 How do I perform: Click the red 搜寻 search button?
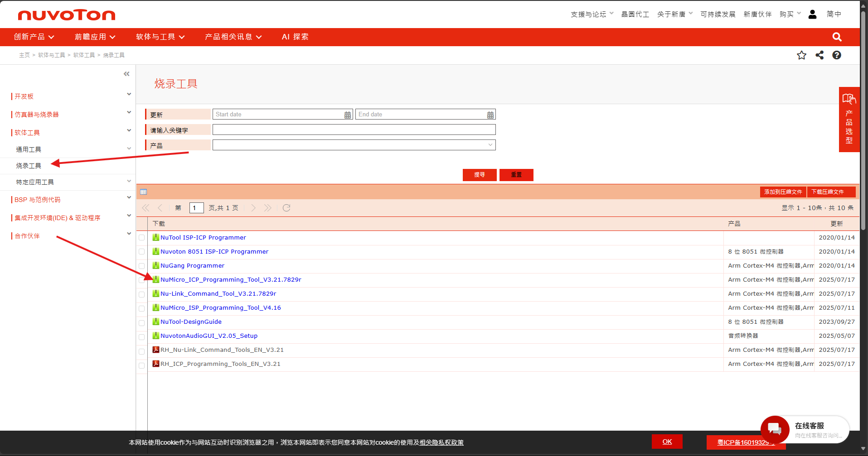click(x=480, y=175)
